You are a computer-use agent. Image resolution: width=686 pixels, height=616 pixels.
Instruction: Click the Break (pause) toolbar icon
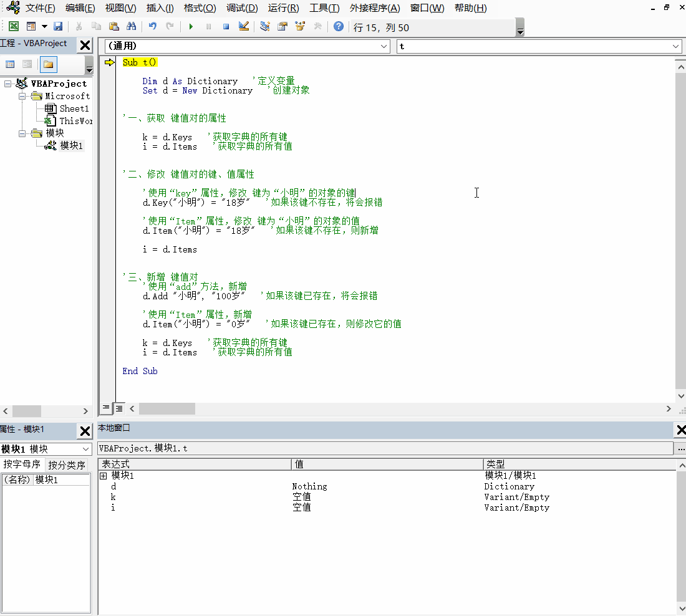click(208, 26)
